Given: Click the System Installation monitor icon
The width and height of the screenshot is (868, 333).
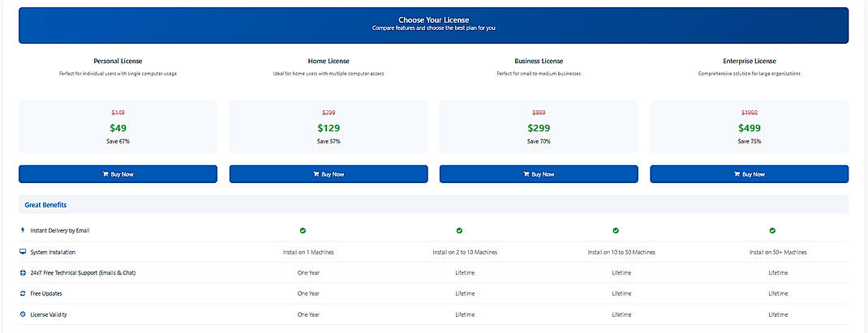Looking at the screenshot, I should 23,252.
